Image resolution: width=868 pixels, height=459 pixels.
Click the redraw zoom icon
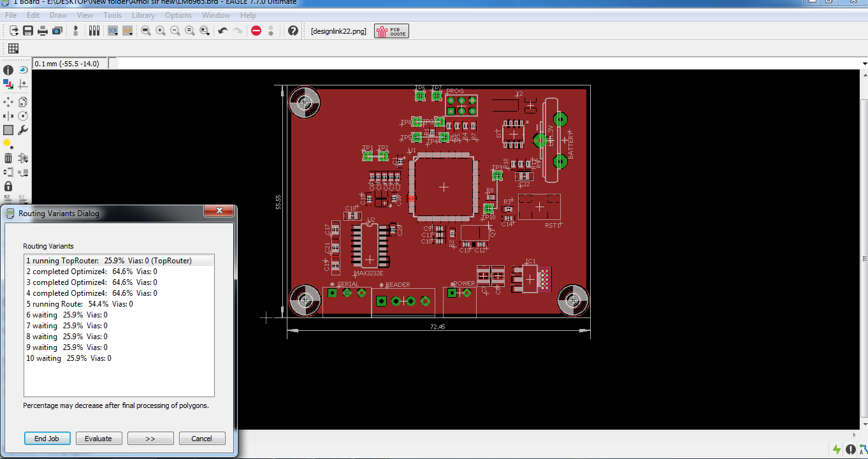[190, 31]
